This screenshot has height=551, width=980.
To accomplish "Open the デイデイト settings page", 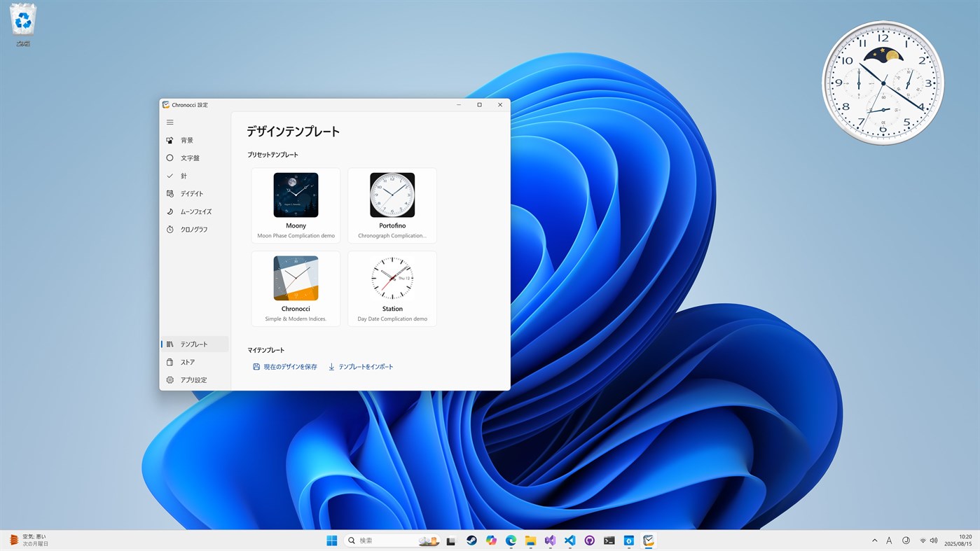I will coord(195,194).
